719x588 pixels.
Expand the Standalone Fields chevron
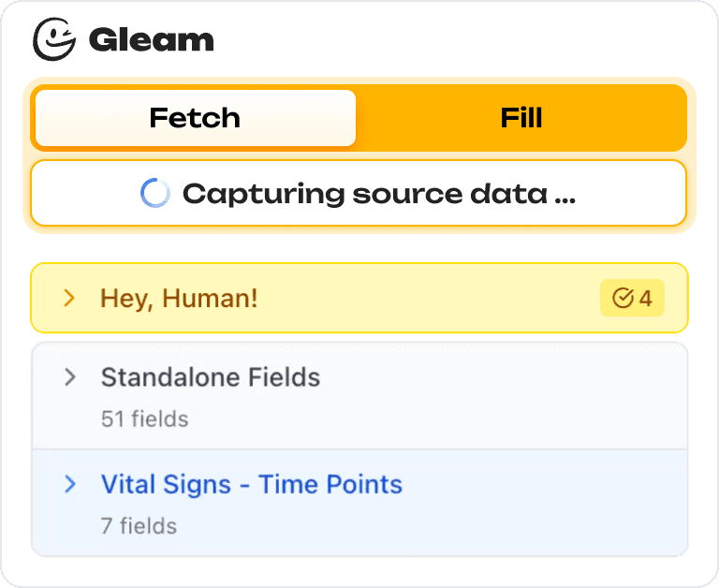[68, 377]
